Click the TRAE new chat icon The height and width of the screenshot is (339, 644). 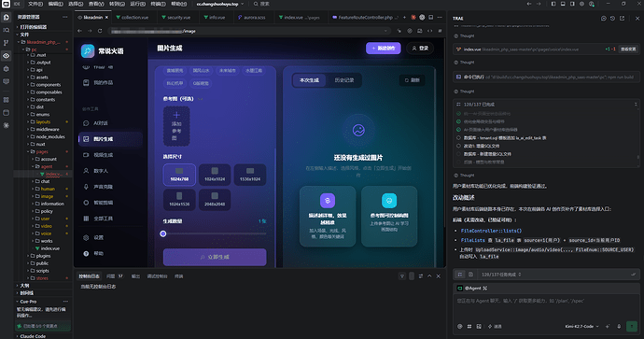[603, 19]
